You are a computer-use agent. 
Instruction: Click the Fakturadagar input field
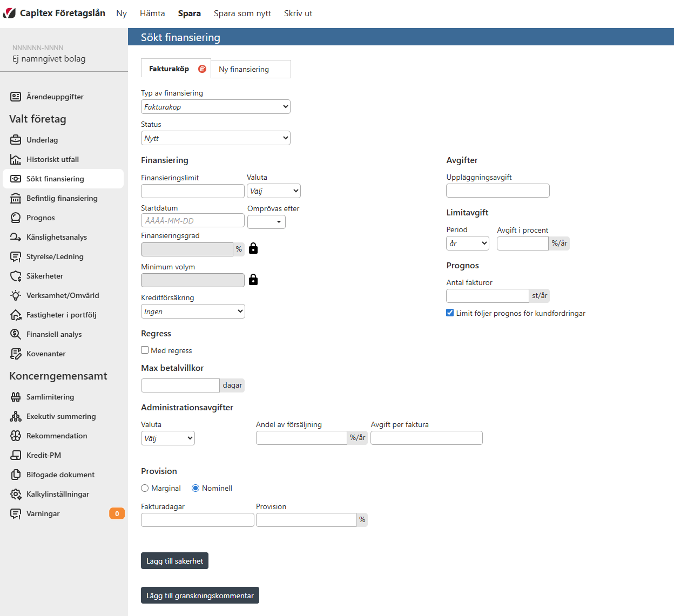tap(198, 520)
